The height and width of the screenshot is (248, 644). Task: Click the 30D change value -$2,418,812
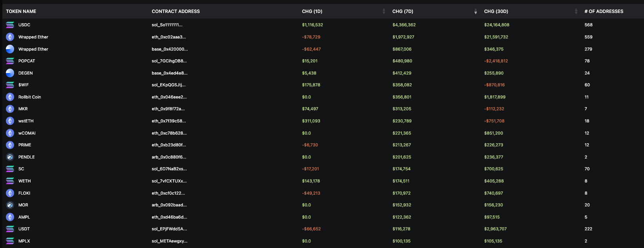click(x=496, y=61)
